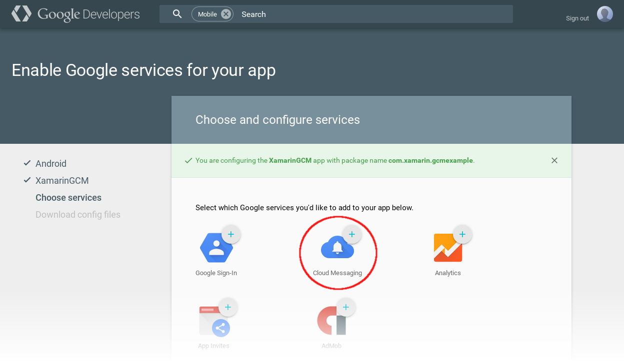
Task: Select the App Invites service icon
Action: click(214, 321)
